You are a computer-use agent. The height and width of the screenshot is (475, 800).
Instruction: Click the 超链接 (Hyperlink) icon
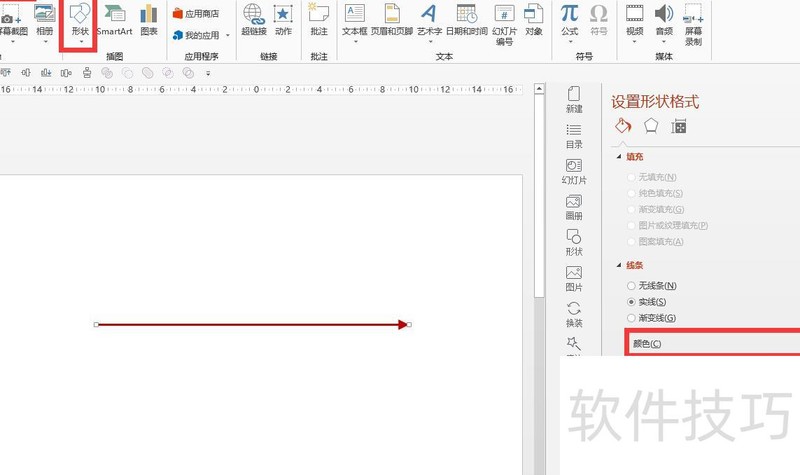pos(253,21)
